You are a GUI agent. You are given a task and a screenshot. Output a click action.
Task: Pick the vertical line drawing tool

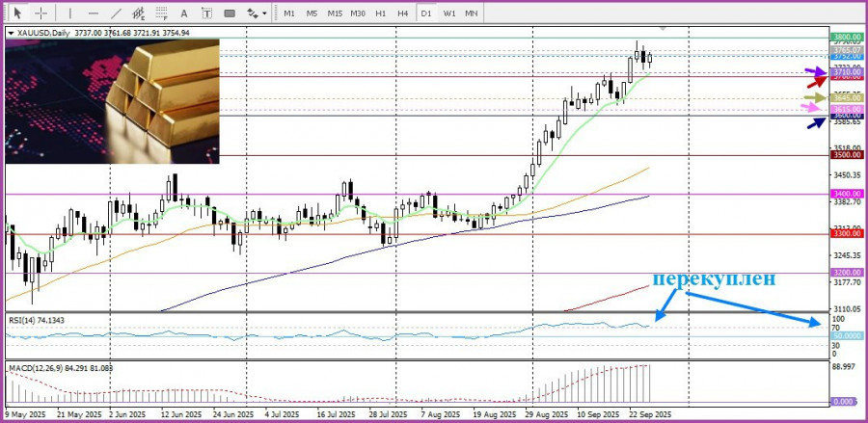pos(68,13)
